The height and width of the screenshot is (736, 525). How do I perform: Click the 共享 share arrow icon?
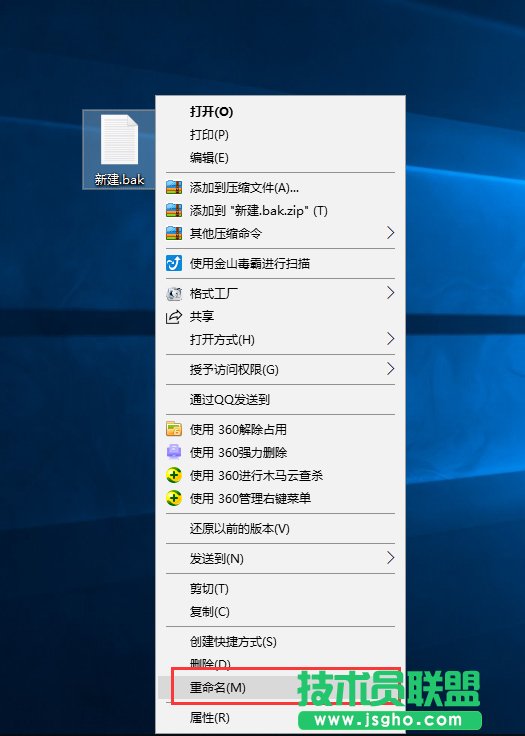pos(174,317)
